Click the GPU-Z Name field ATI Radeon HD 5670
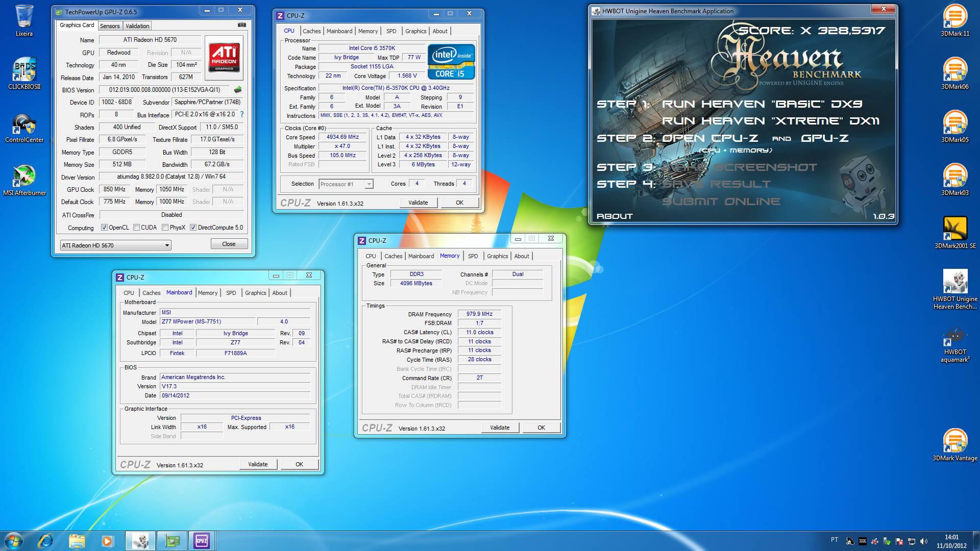The height and width of the screenshot is (551, 980). point(150,40)
